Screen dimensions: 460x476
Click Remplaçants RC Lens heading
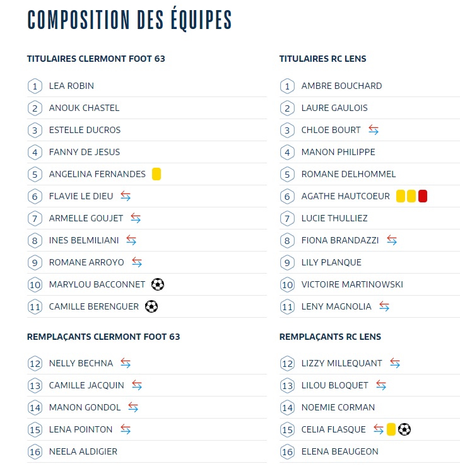330,337
